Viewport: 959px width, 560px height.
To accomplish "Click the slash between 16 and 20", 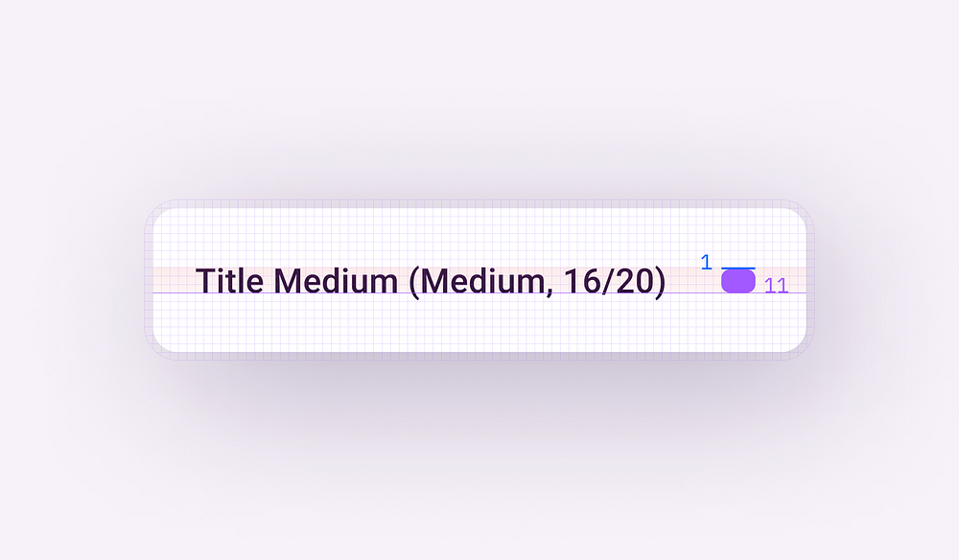I will 606,282.
